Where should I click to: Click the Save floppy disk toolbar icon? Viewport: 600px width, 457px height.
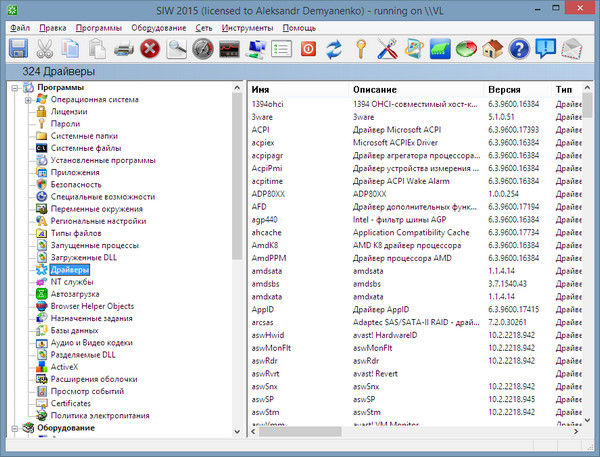(x=18, y=47)
